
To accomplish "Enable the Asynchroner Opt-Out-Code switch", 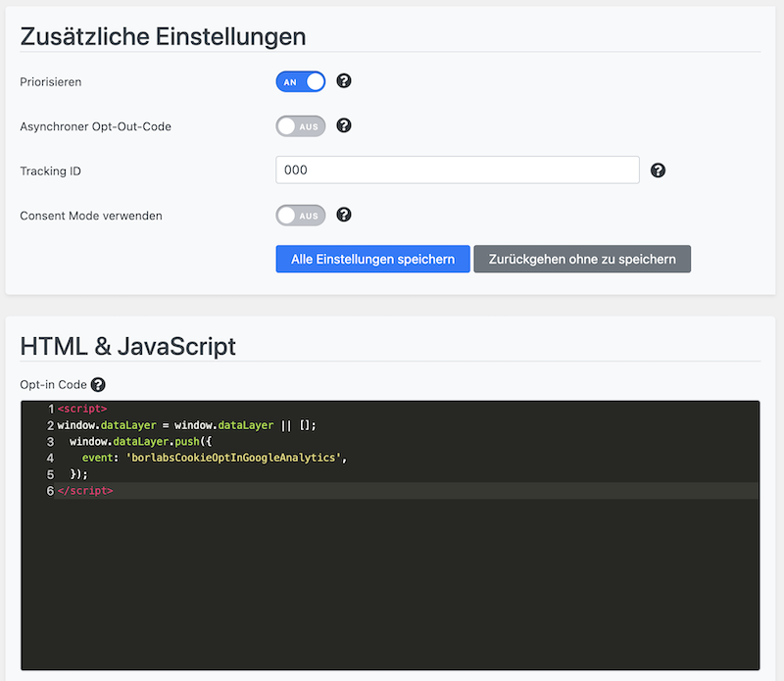I will (x=300, y=125).
